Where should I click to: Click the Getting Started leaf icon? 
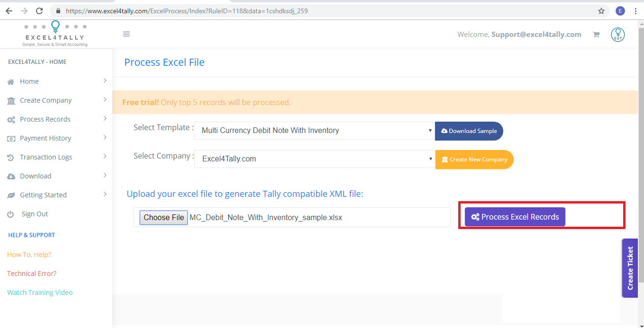pyautogui.click(x=11, y=195)
